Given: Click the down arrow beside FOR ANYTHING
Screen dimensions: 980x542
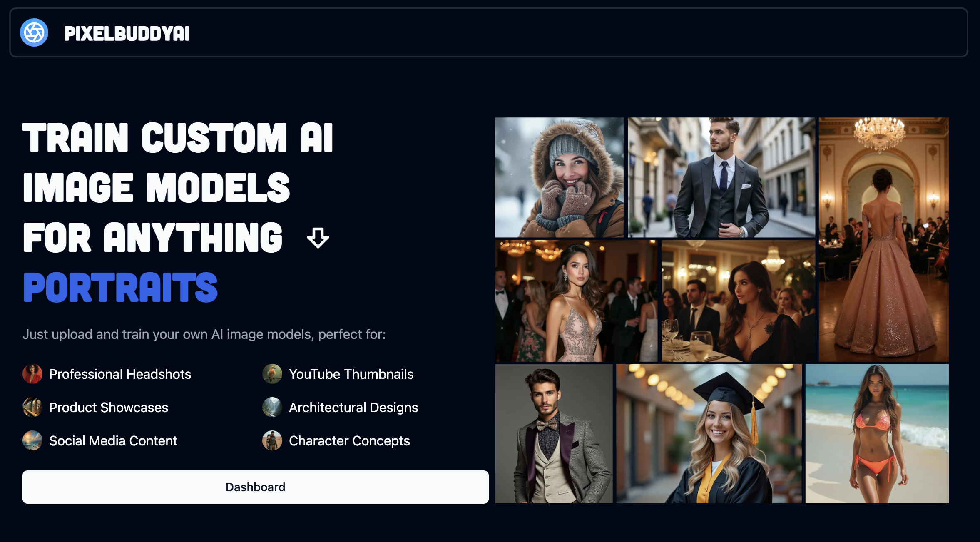Looking at the screenshot, I should pos(318,238).
